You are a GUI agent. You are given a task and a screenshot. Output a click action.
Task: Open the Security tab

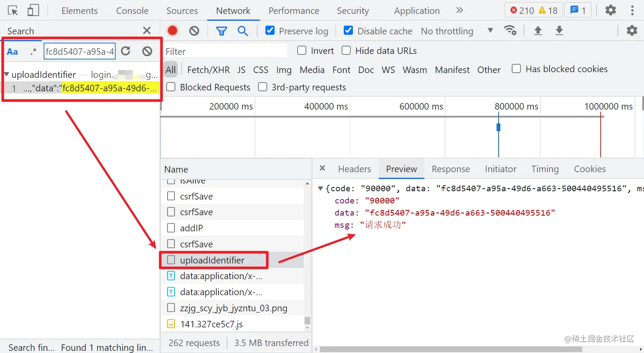353,10
